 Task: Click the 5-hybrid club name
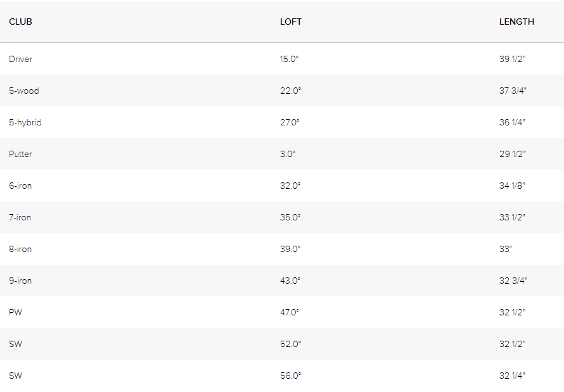coord(25,122)
